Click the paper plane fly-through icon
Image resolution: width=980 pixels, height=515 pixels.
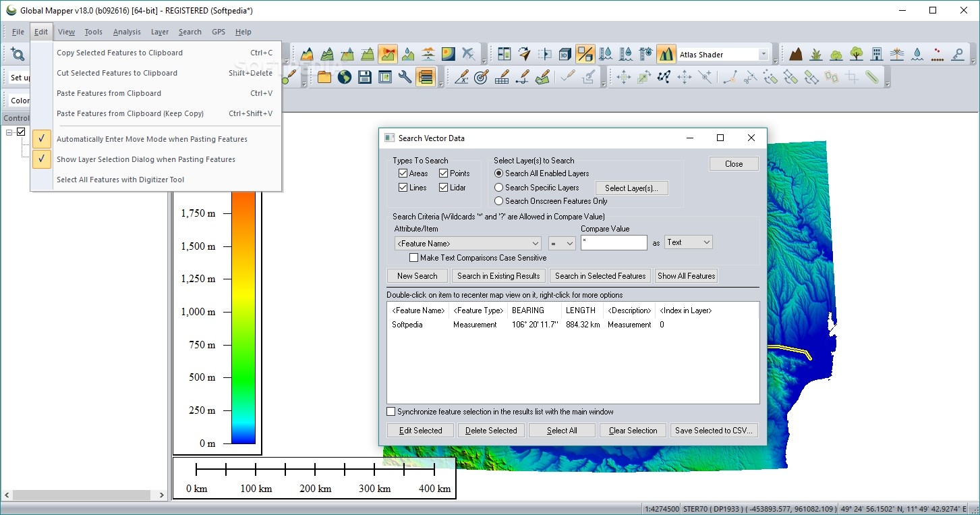pos(524,54)
